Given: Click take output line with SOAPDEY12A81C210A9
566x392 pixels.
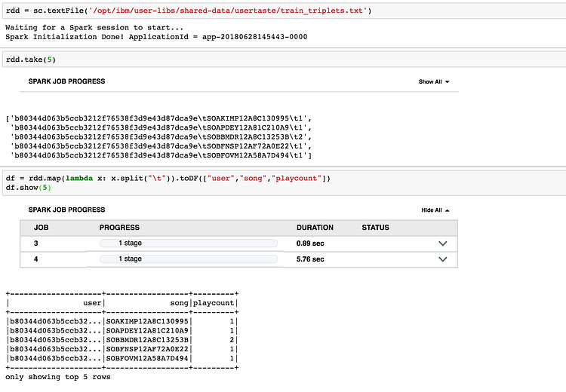Looking at the screenshot, I should click(161, 127).
